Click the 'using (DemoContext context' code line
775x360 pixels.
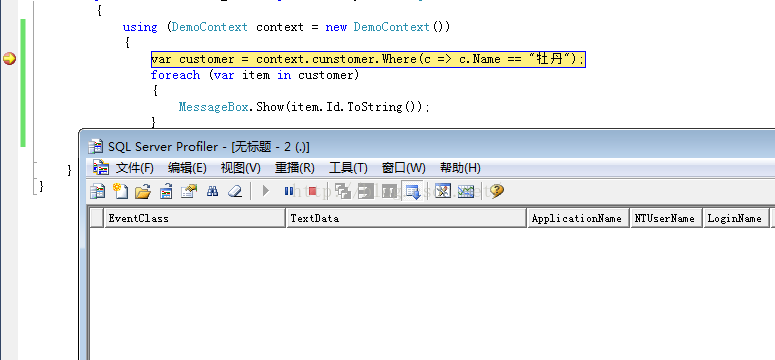(x=287, y=27)
